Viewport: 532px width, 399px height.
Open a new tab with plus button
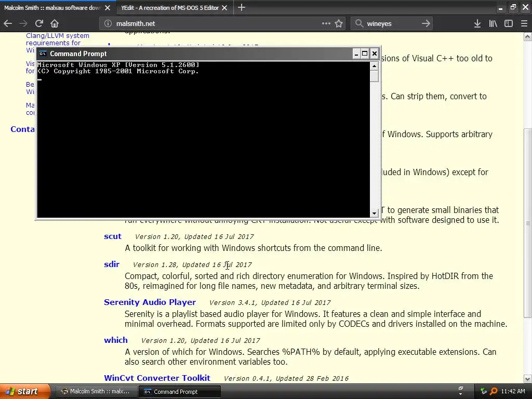[x=242, y=7]
